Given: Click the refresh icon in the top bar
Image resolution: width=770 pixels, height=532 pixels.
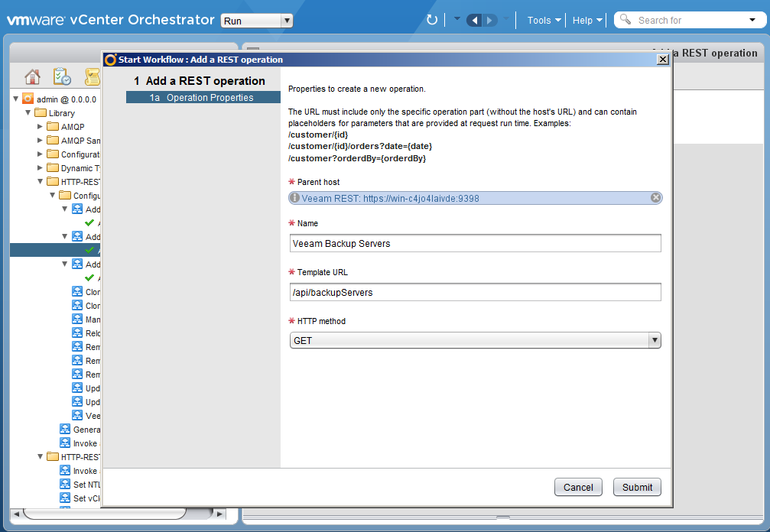Looking at the screenshot, I should point(432,20).
